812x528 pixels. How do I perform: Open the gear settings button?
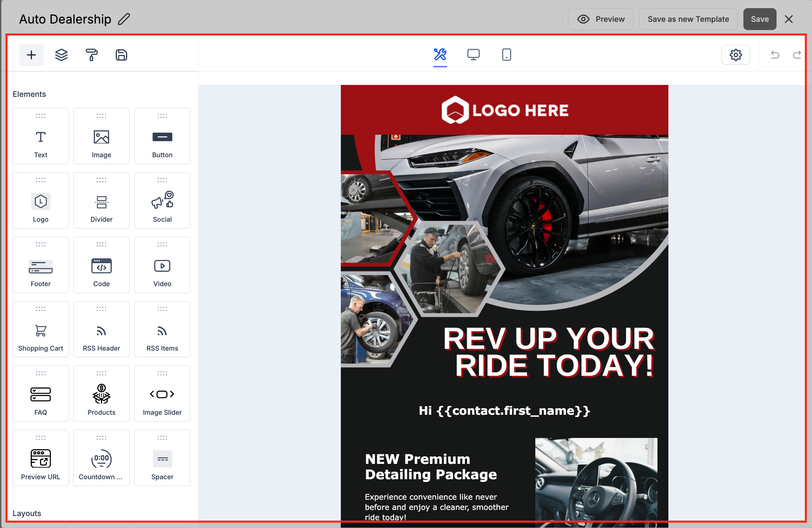click(735, 55)
